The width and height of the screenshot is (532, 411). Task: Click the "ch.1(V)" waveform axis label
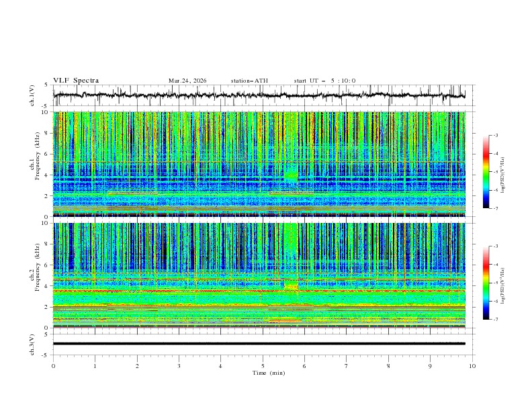[x=32, y=95]
